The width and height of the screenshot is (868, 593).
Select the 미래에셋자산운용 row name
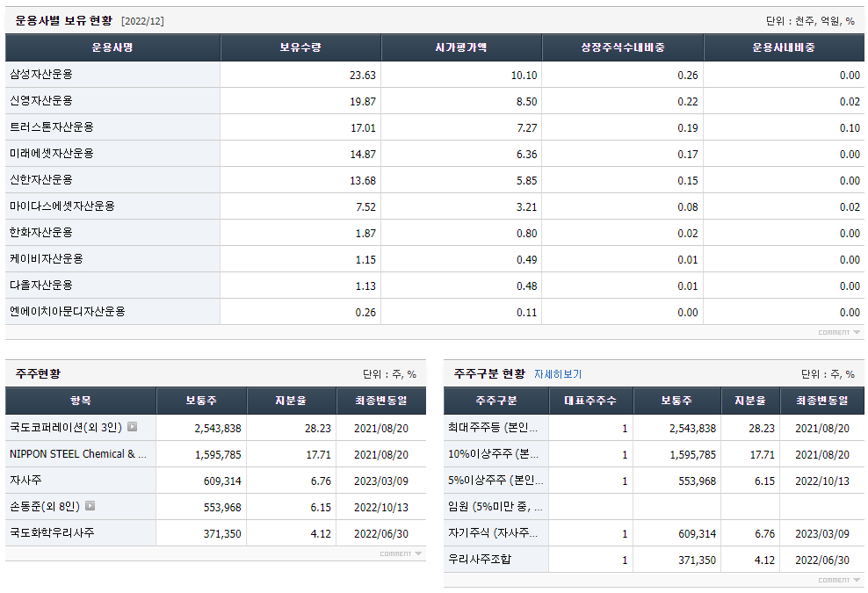pyautogui.click(x=52, y=154)
